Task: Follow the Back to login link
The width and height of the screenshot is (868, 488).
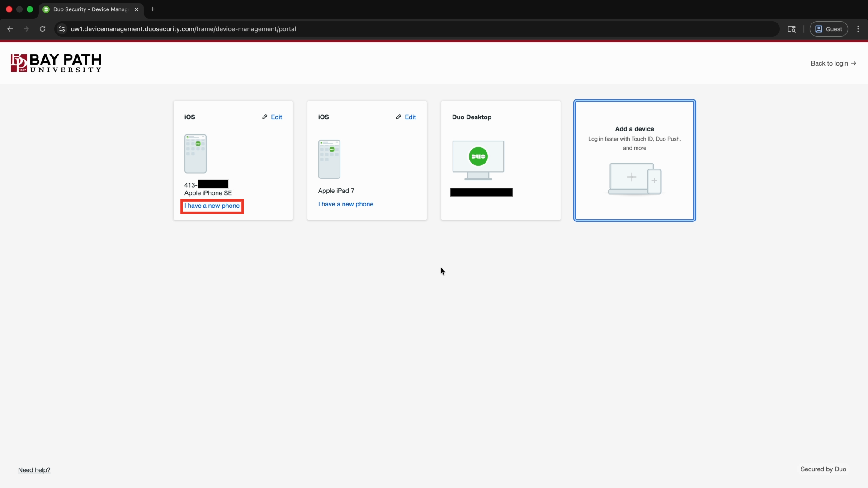Action: [x=833, y=63]
